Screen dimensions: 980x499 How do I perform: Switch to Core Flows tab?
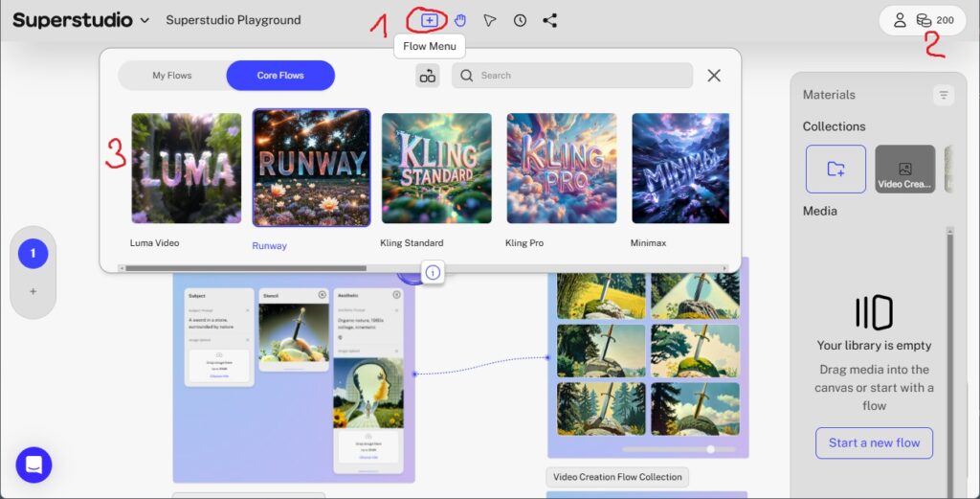click(x=280, y=76)
